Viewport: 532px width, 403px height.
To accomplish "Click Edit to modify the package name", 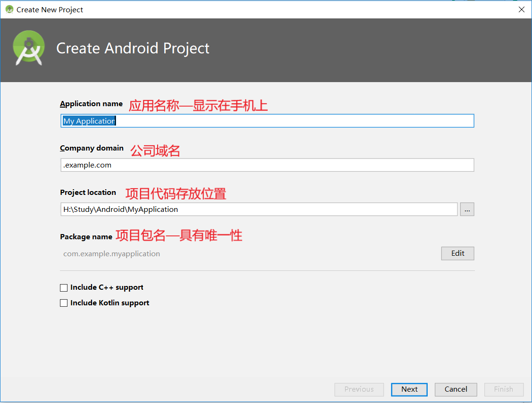I will [x=457, y=253].
